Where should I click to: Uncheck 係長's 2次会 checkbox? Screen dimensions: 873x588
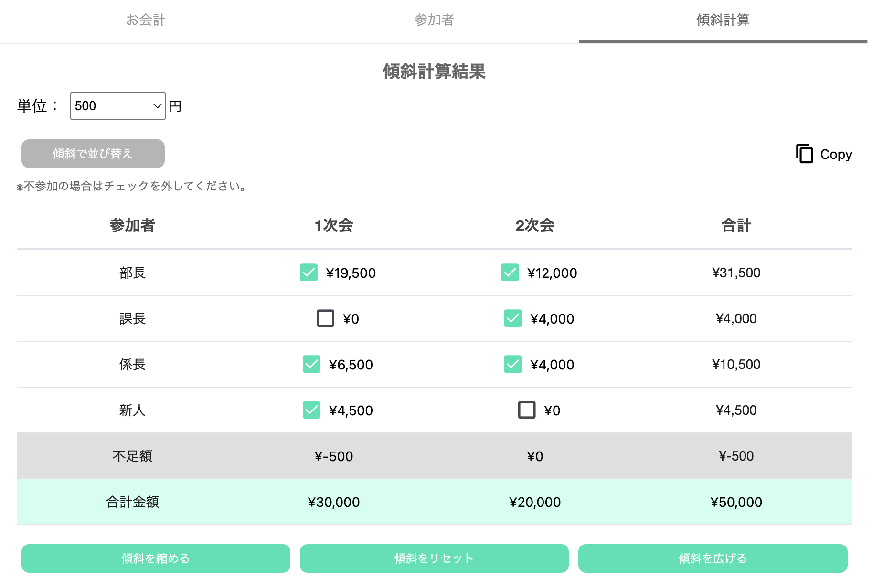point(513,364)
